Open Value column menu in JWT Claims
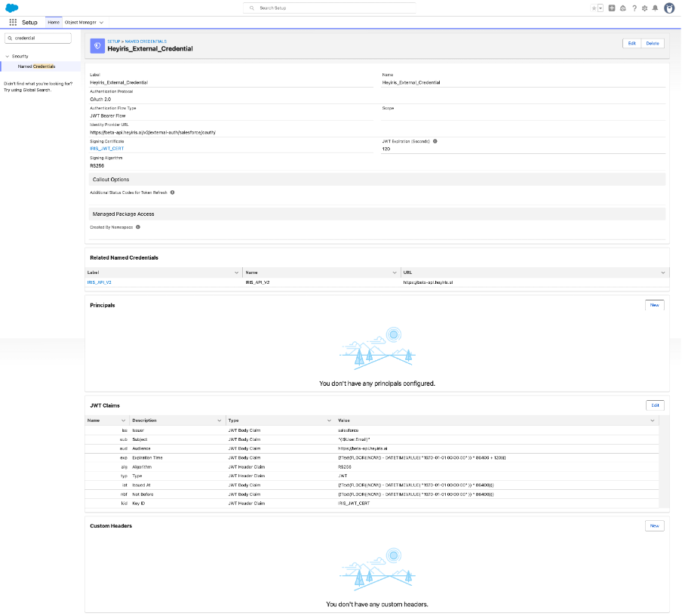Viewport: 682px width, 616px height. [653, 420]
